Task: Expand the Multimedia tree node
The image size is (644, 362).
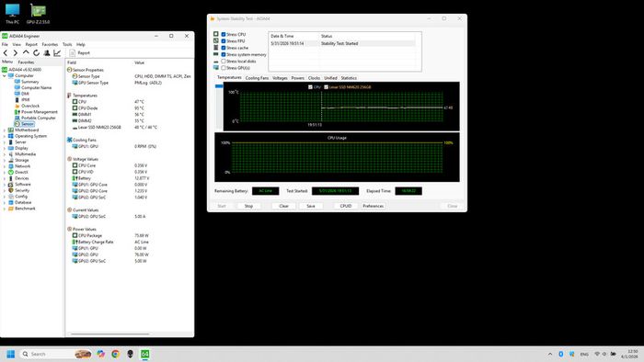Action: [5, 154]
